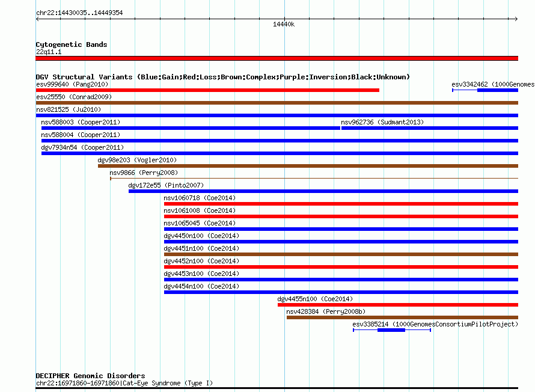The image size is (535, 392).
Task: Select the red dgv4455n100 loss bar
Action: 398,305
